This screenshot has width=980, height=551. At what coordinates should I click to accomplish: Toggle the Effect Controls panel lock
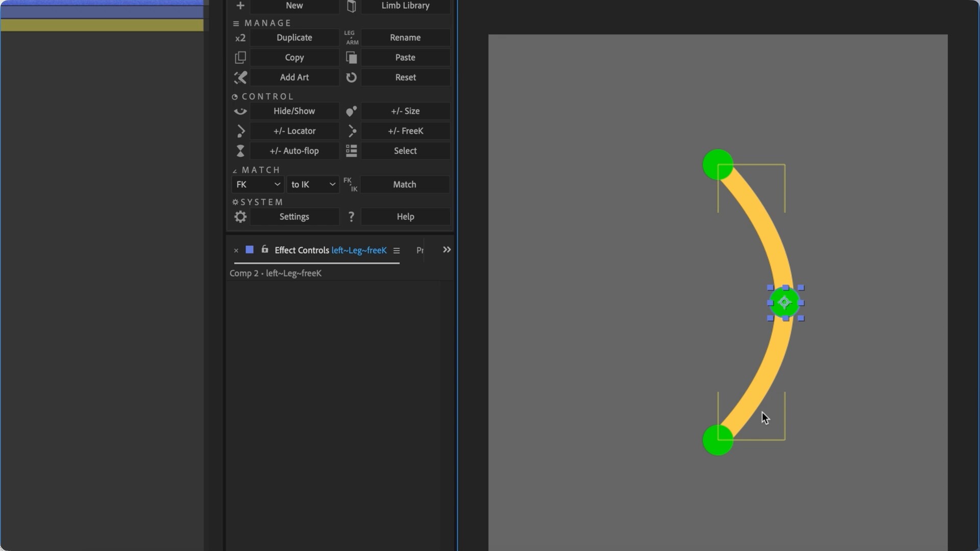(264, 249)
